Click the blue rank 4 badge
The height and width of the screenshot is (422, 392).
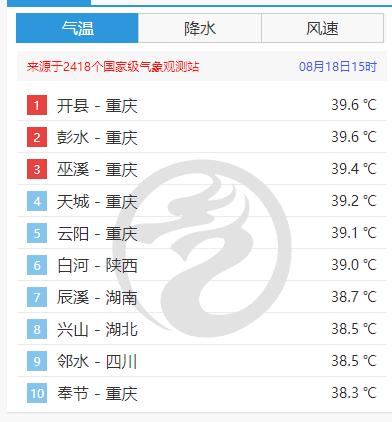point(37,201)
